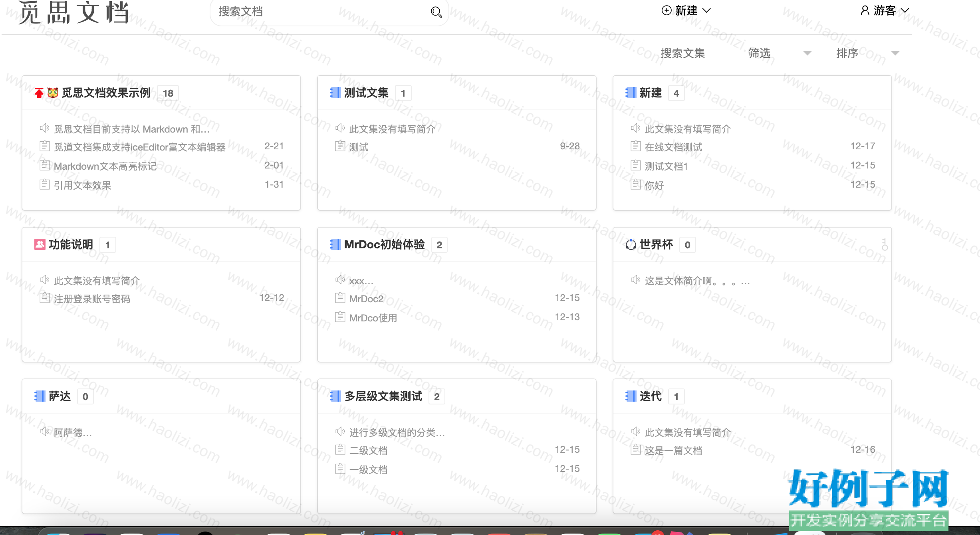Click the notebook icon of 测试文集
Screen dimensions: 980x535
coord(335,93)
